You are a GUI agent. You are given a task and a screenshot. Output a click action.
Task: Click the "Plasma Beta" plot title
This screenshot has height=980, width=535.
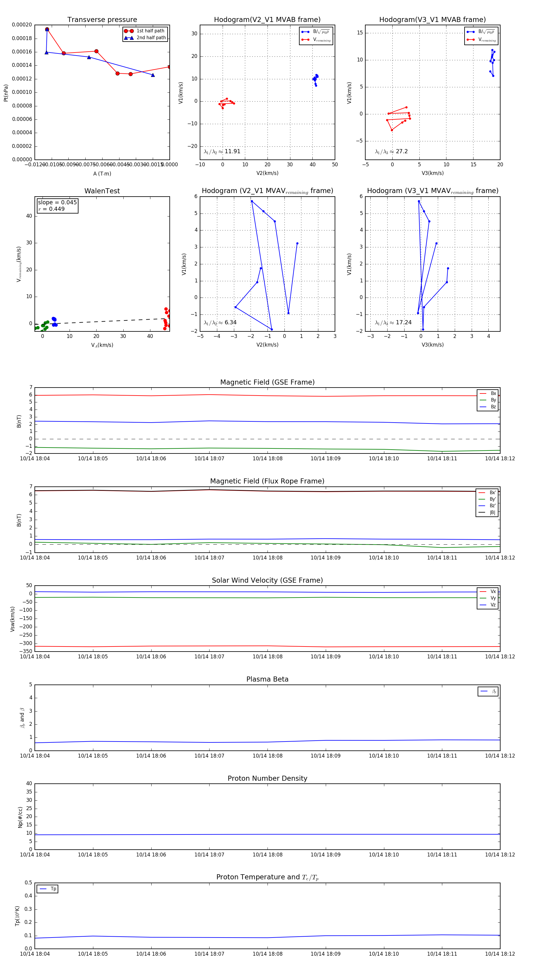click(x=267, y=679)
